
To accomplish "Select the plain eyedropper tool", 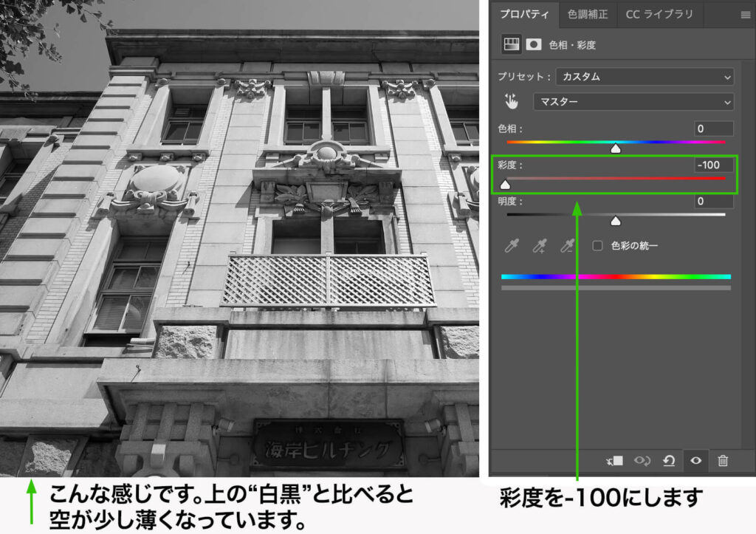I will coord(511,245).
